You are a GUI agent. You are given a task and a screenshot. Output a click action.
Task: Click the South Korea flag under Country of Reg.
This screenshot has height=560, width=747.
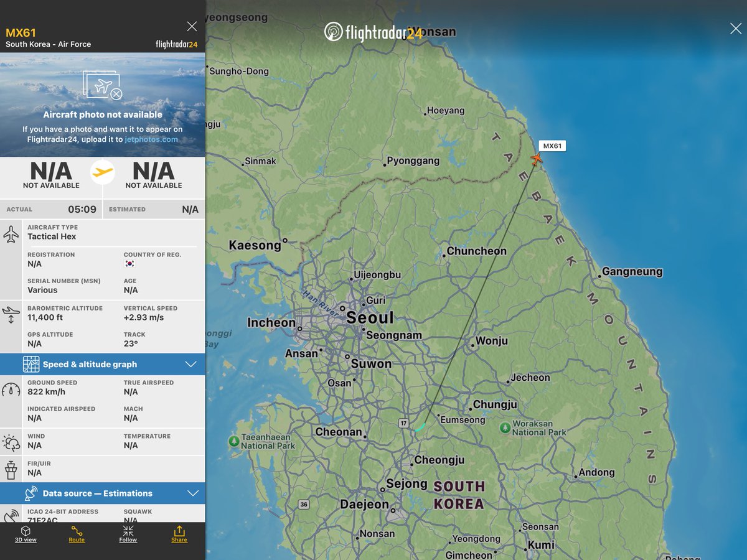[129, 264]
